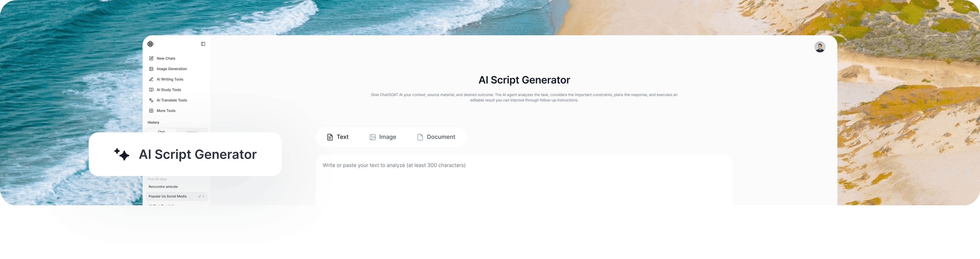Click the AI Translate Tools language icon
Screen dimensions: 980x259
click(151, 100)
